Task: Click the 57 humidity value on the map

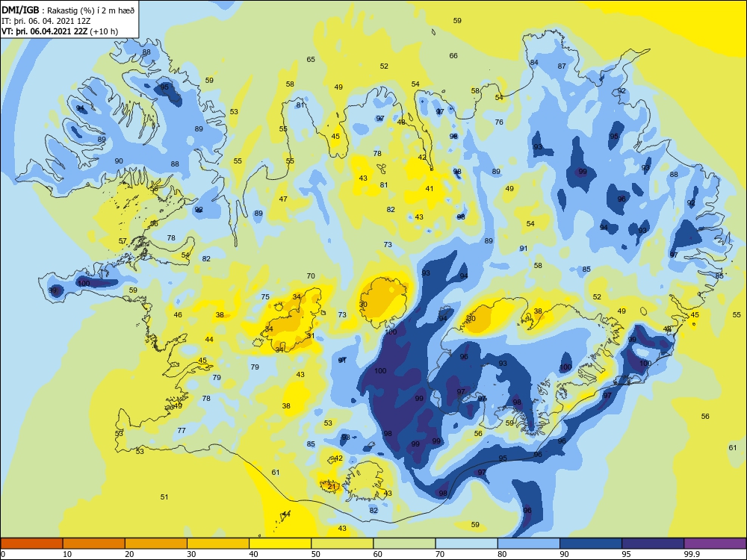Action: point(123,241)
